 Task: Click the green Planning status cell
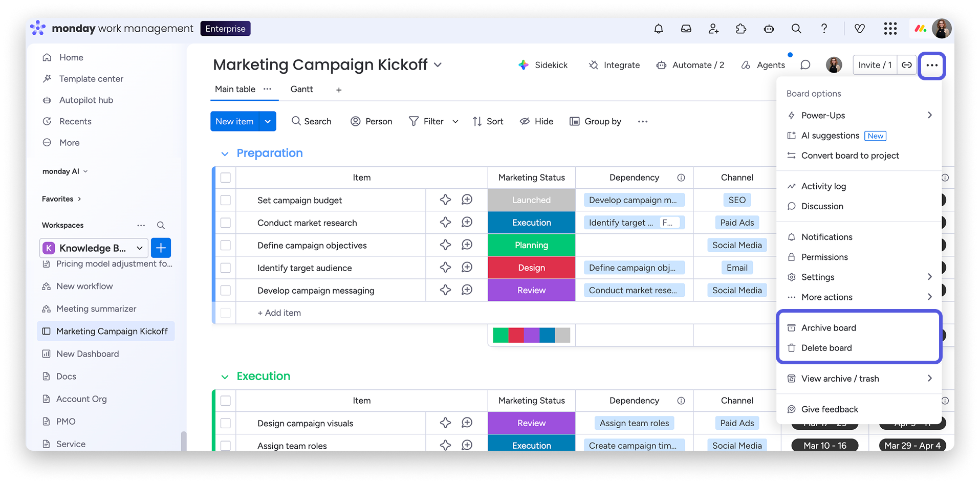click(x=532, y=245)
